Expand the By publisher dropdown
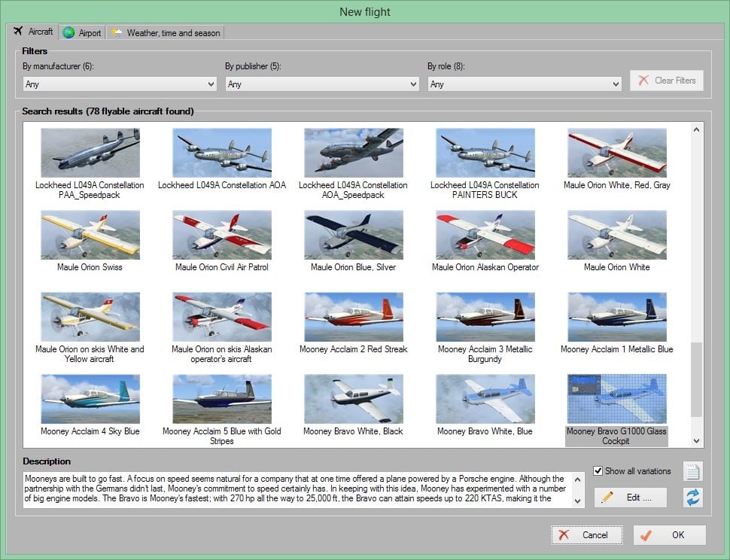This screenshot has height=560, width=730. point(322,84)
